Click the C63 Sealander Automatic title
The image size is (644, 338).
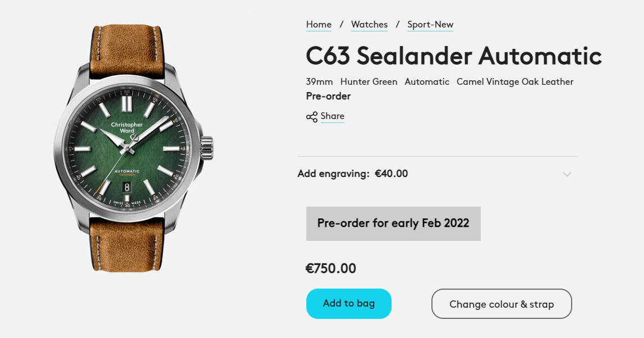tap(453, 56)
